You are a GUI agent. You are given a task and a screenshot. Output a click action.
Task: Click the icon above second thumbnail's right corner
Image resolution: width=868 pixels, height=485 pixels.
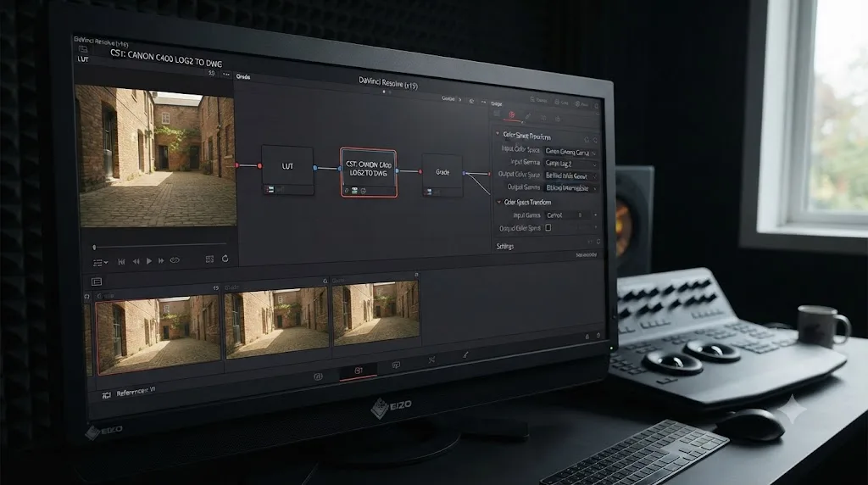click(x=325, y=282)
